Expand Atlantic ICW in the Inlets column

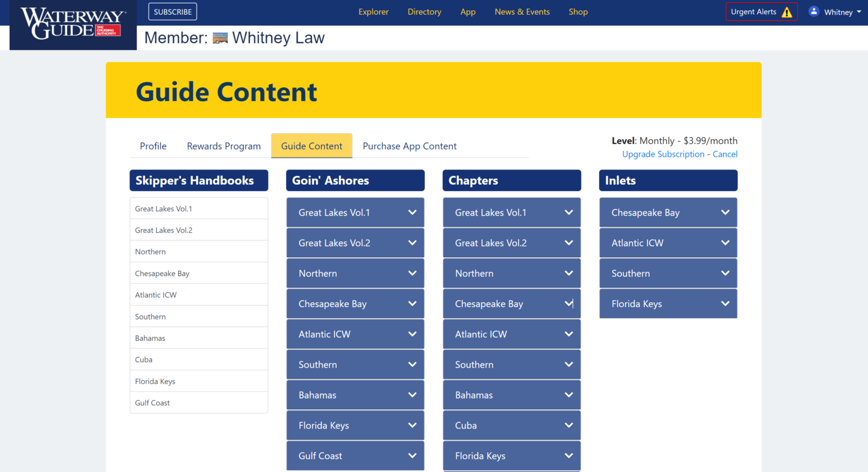click(x=668, y=243)
